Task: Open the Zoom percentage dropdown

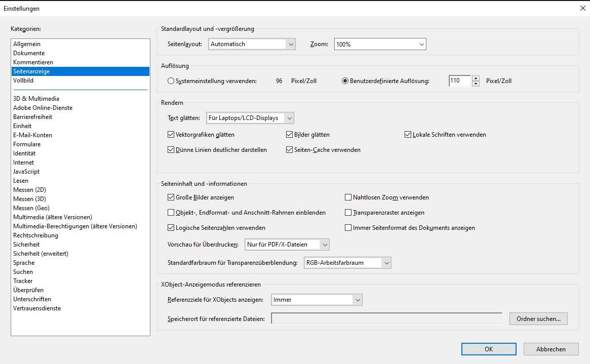Action: pos(380,44)
